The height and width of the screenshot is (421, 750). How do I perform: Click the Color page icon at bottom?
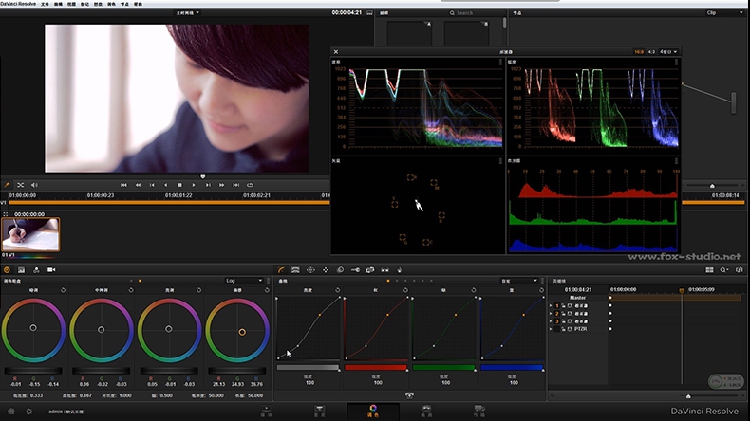click(373, 410)
